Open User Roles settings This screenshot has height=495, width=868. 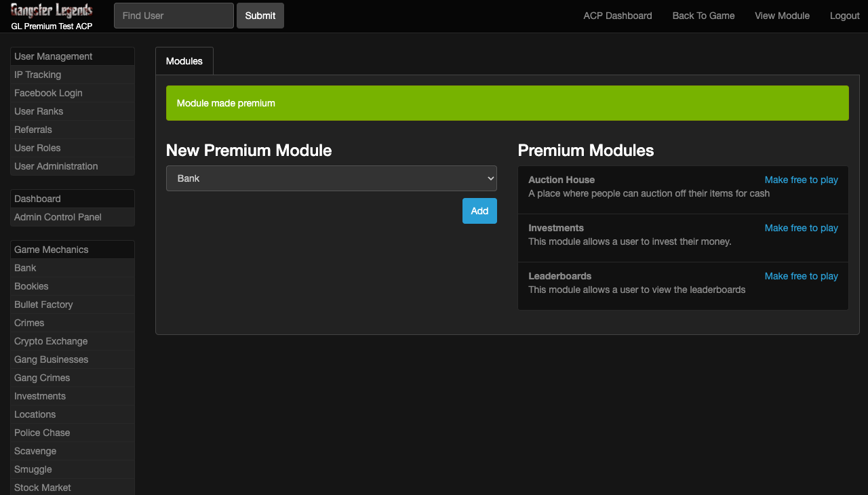point(37,148)
